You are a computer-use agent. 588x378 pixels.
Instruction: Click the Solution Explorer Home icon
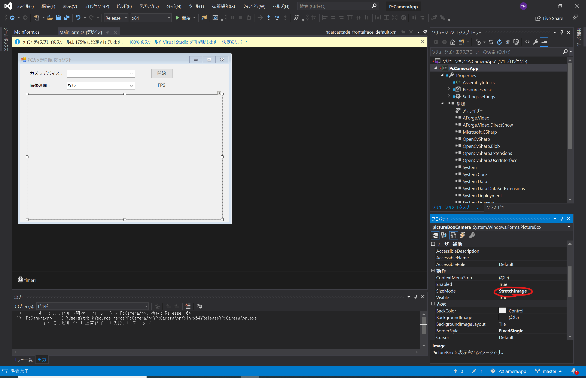pyautogui.click(x=453, y=42)
